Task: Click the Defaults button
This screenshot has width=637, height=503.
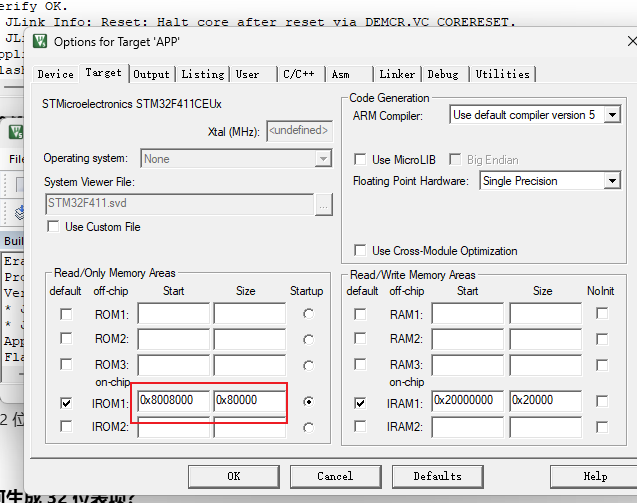Action: coord(438,477)
